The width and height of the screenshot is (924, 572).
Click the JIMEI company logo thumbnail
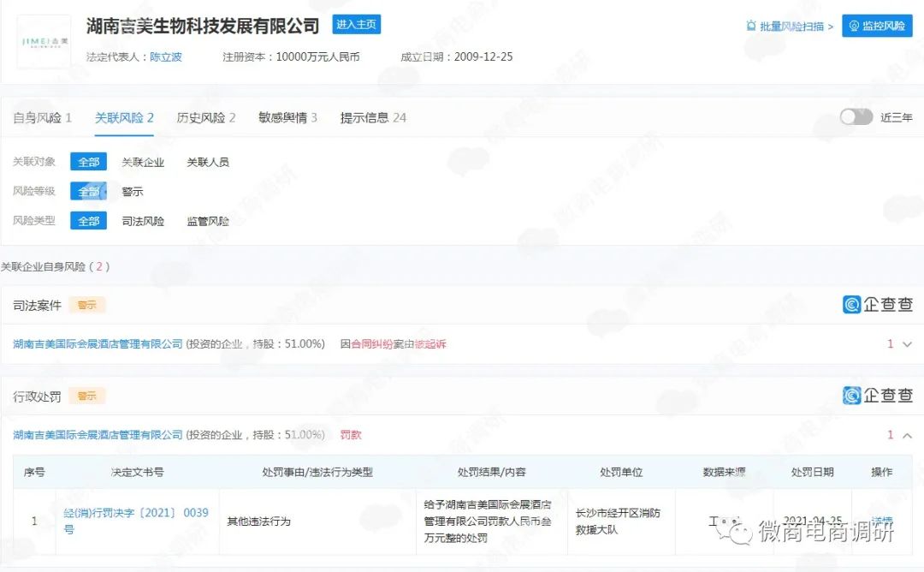pos(44,42)
